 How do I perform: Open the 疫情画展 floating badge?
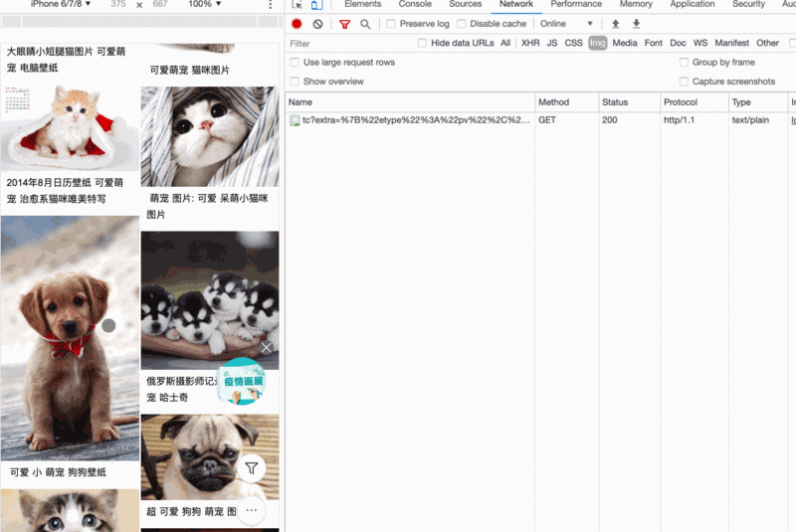point(242,382)
